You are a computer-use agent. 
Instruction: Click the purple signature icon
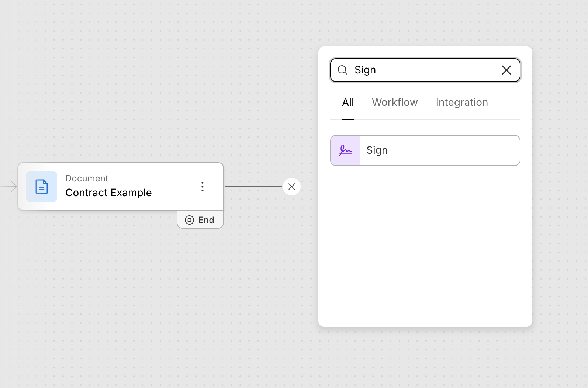[346, 150]
